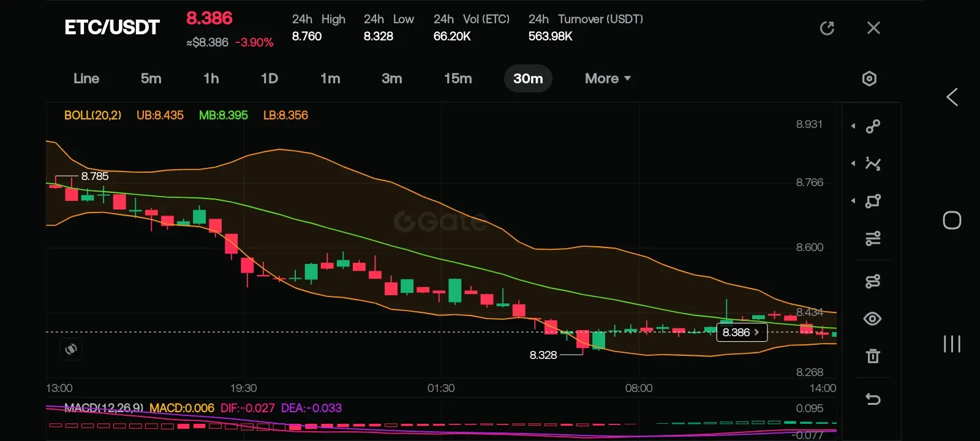Open chart settings hexagon icon
980x441 pixels.
click(869, 78)
